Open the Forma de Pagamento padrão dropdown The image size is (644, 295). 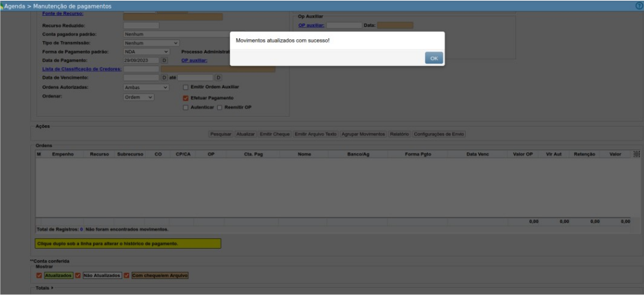coord(146,51)
